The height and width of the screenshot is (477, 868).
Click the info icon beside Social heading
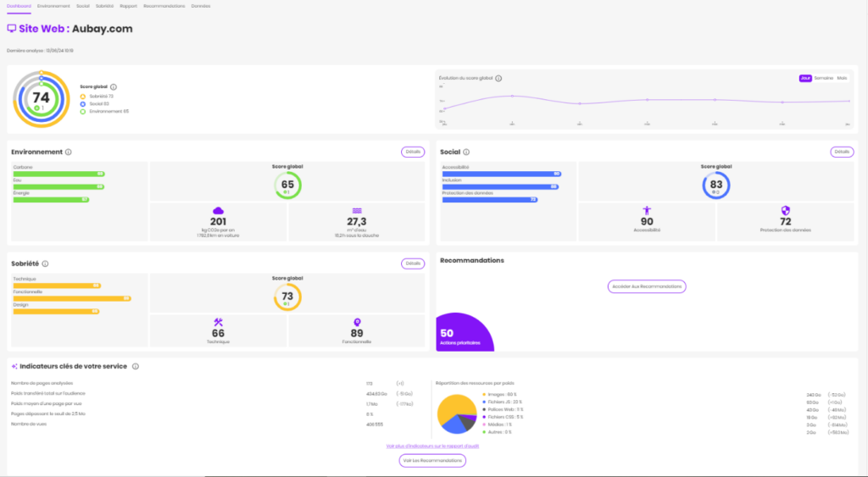[x=467, y=153]
